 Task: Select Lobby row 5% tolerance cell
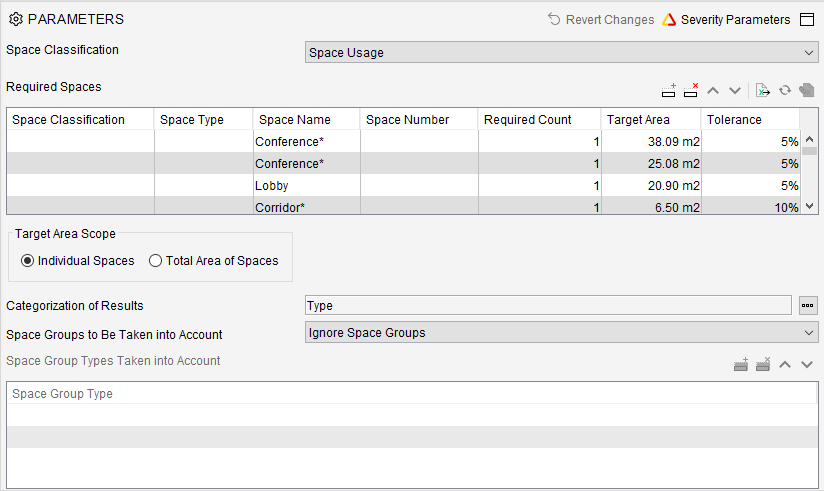(750, 186)
